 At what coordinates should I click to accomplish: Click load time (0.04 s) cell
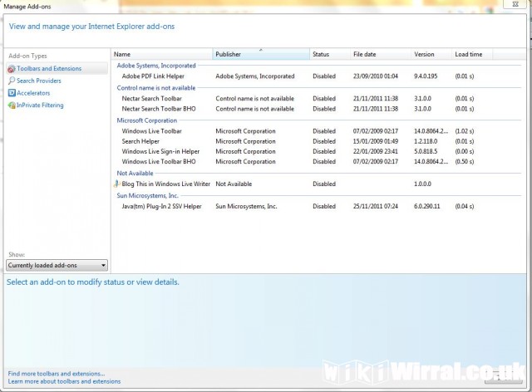(x=465, y=206)
